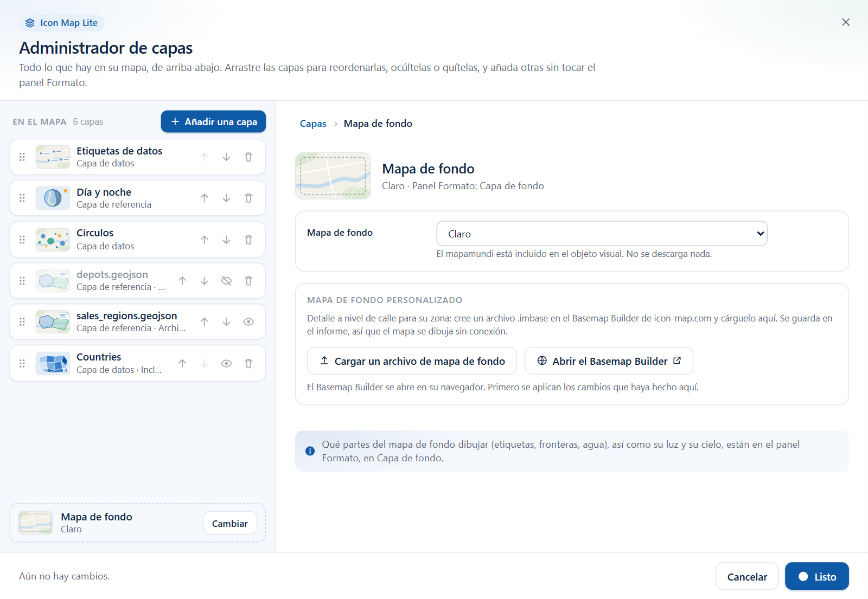Show the hidden depots.geojson layer
The image size is (868, 599).
[x=226, y=281]
